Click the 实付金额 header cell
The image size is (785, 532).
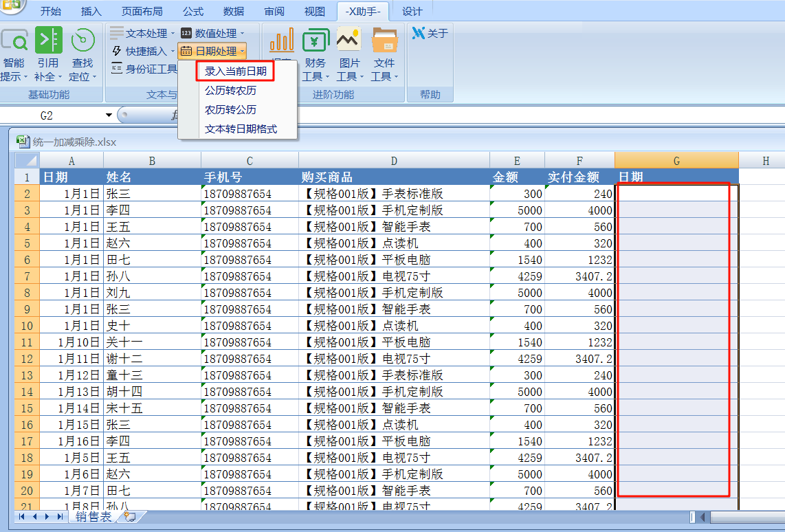coord(579,177)
